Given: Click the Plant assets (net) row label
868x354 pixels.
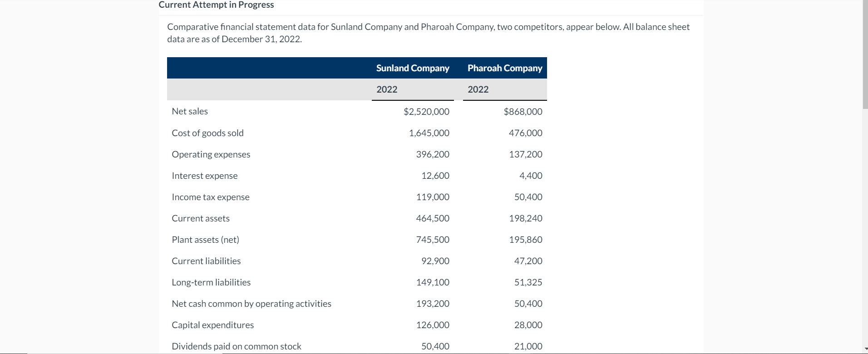Looking at the screenshot, I should 205,240.
